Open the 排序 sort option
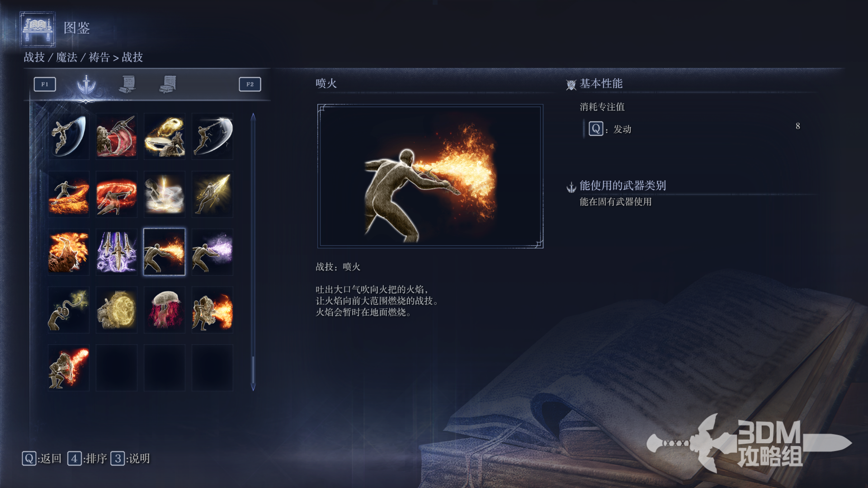The image size is (868, 488). coord(87,459)
